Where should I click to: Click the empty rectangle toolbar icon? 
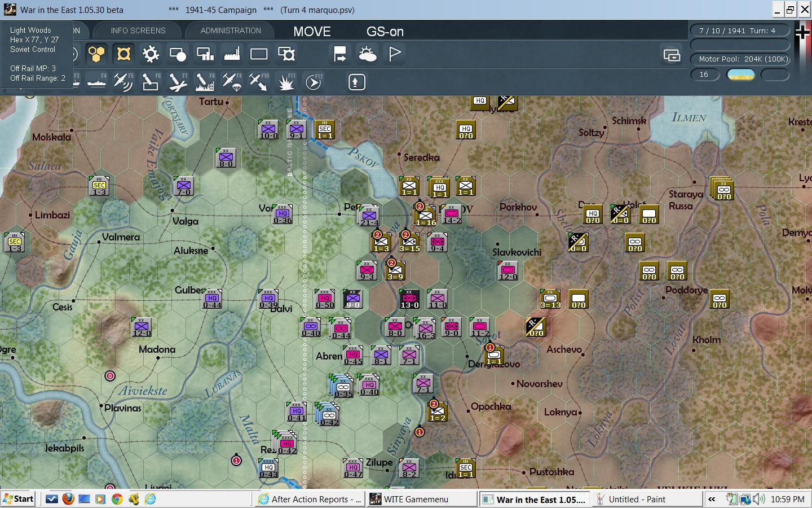pos(259,54)
